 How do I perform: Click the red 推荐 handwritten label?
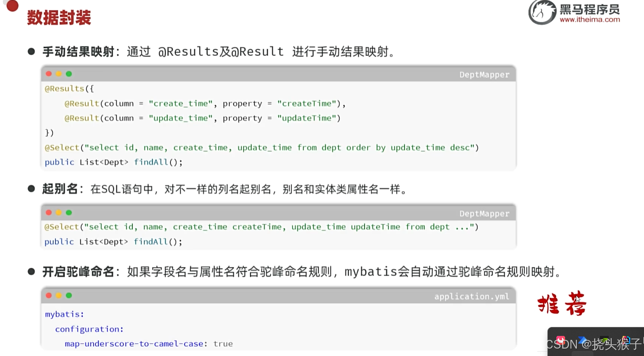tap(562, 303)
